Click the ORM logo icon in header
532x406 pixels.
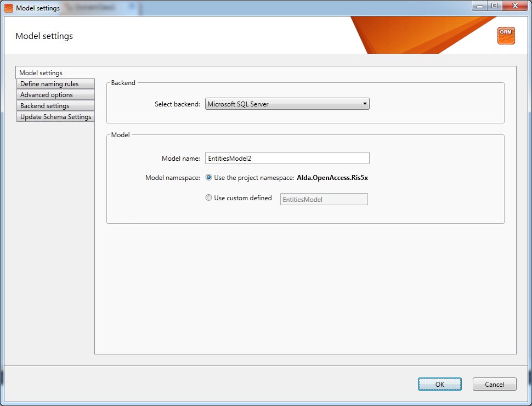tap(506, 36)
